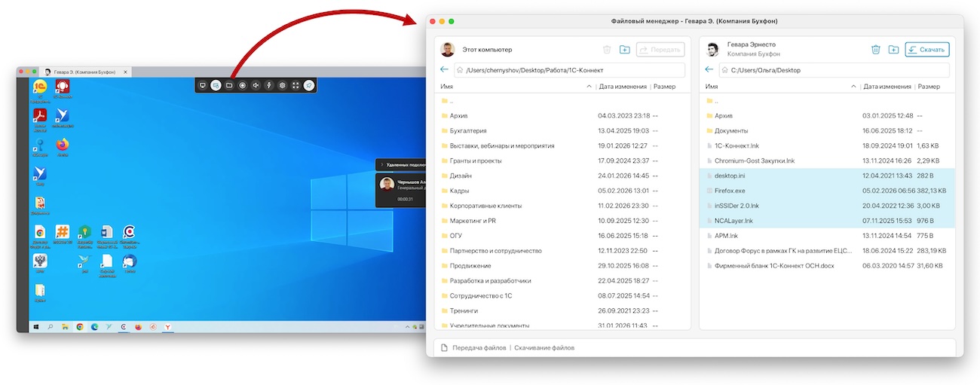Open the Передача файлов tab

(479, 348)
